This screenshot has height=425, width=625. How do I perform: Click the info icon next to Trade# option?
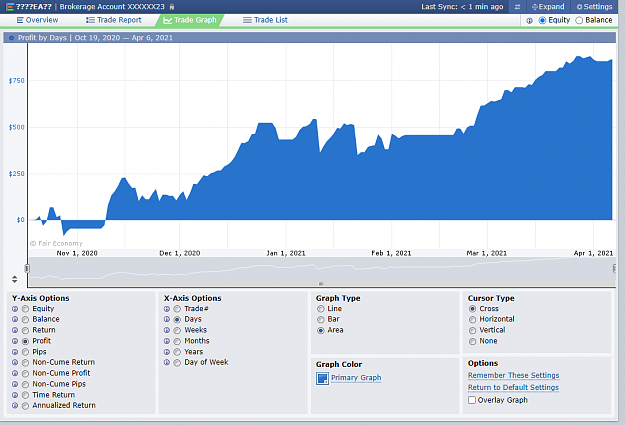tap(167, 309)
